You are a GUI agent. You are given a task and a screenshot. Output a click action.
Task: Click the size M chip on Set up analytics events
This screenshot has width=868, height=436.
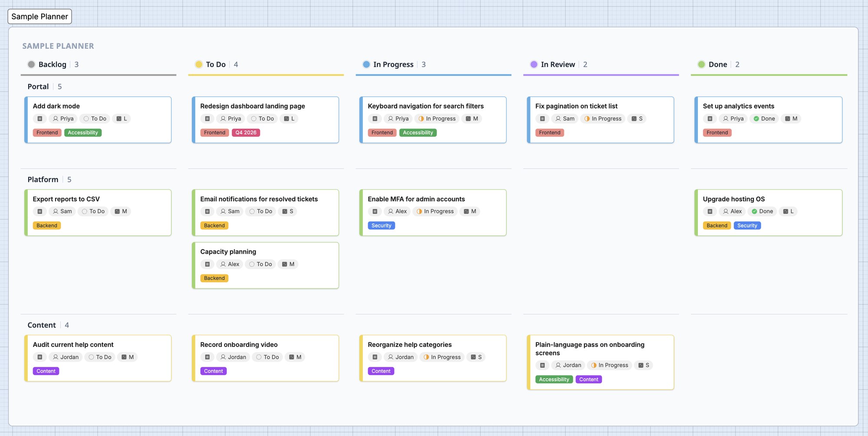[791, 119]
